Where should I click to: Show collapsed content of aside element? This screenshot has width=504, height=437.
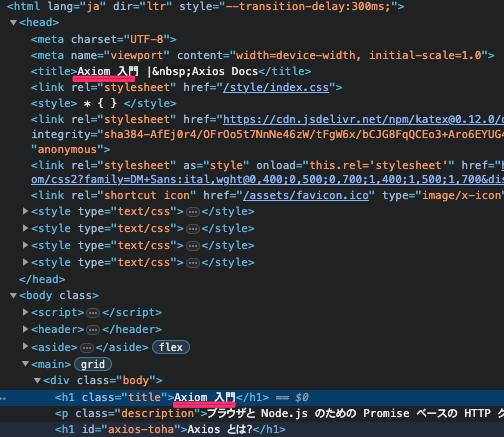pyautogui.click(x=87, y=348)
